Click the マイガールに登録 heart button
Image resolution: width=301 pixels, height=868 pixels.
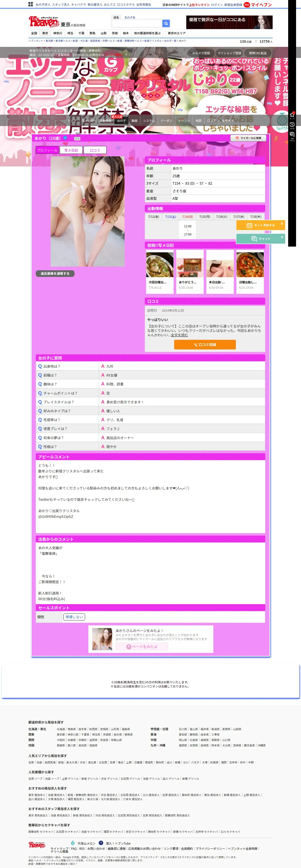click(248, 138)
